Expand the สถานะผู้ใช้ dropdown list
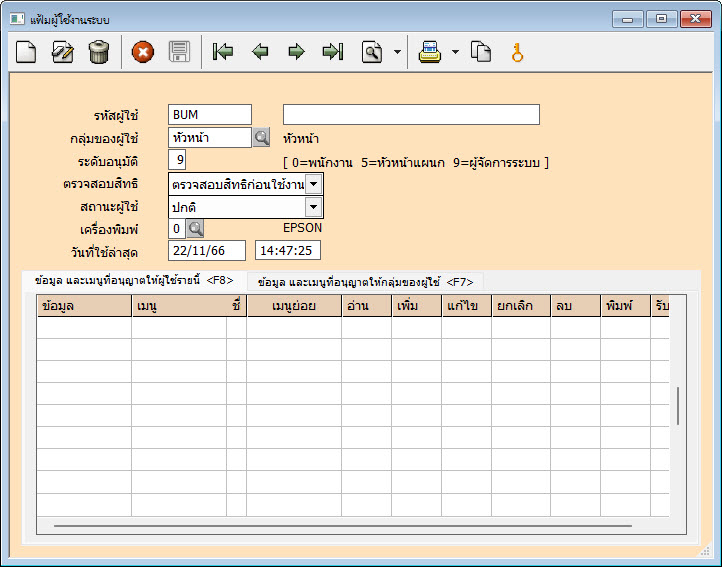Screen dimensions: 722x567 coord(314,207)
